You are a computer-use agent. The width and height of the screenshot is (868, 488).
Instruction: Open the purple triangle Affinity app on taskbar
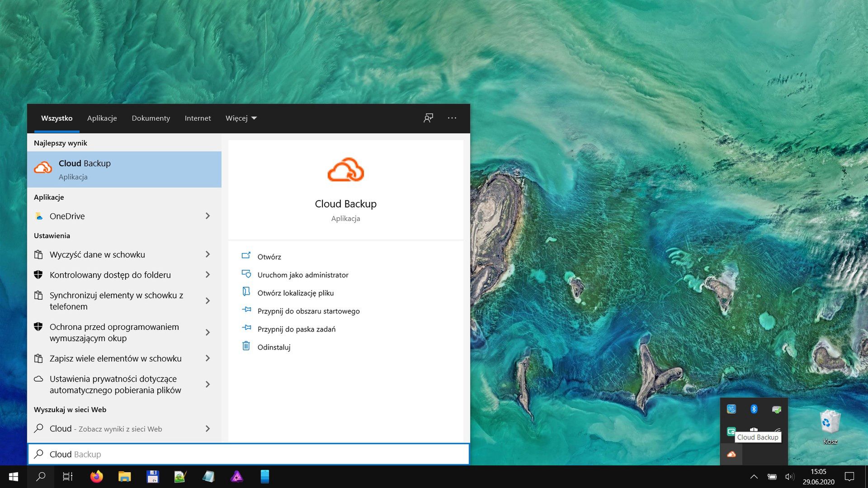pyautogui.click(x=236, y=477)
